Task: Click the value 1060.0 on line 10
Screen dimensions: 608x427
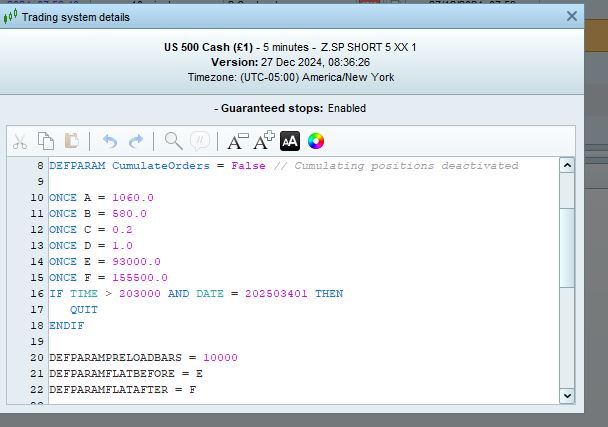Action: [x=133, y=198]
